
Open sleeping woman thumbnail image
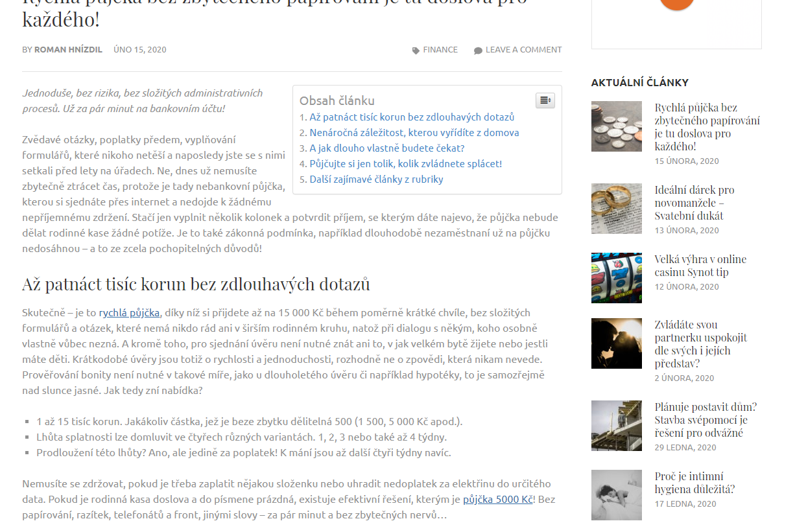[617, 495]
